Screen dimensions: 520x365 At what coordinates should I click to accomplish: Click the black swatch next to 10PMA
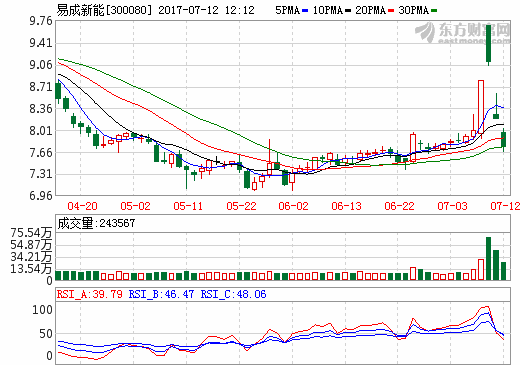[348, 11]
